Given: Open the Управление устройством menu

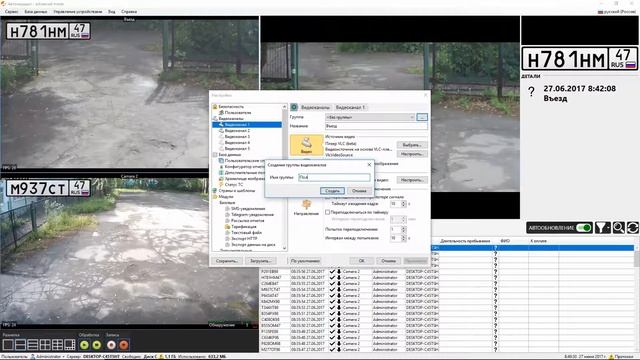Looking at the screenshot, I should pyautogui.click(x=78, y=12).
